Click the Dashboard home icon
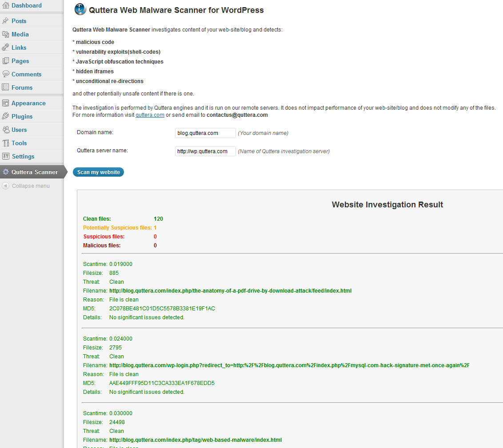 pyautogui.click(x=5, y=5)
